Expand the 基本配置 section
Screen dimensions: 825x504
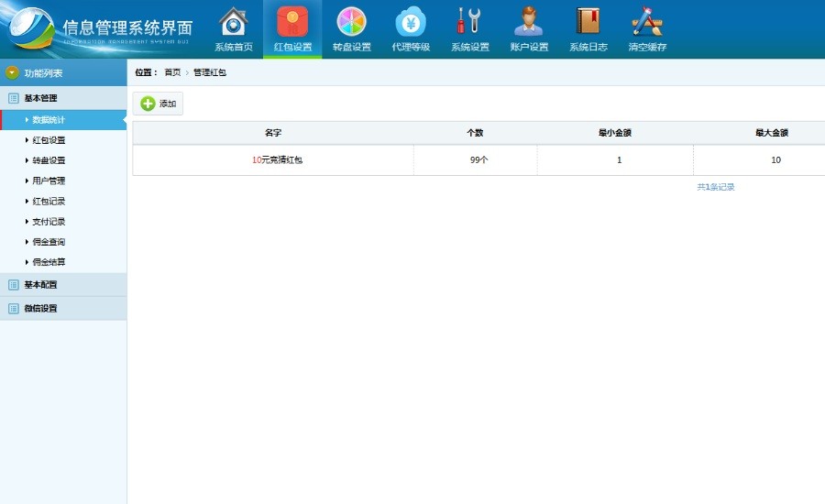(40, 285)
